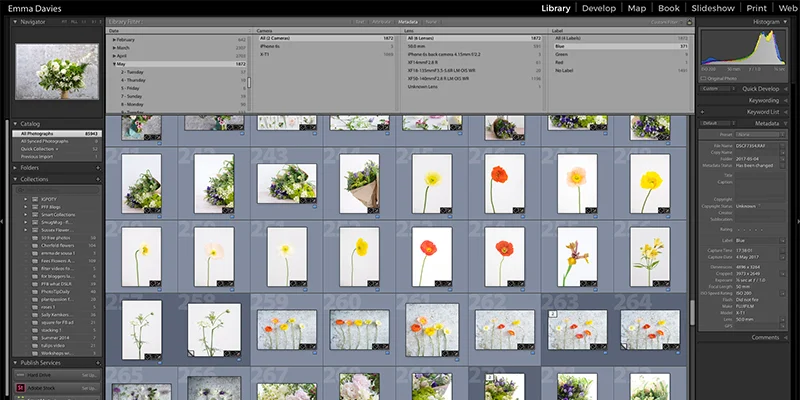
Task: Expand the XSPOTY collection set
Action: [26, 199]
